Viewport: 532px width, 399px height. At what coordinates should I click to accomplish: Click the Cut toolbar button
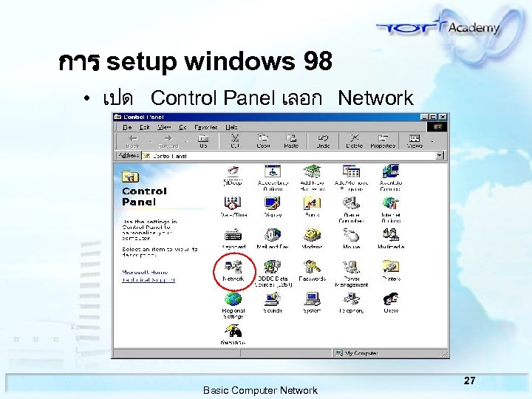pos(235,141)
